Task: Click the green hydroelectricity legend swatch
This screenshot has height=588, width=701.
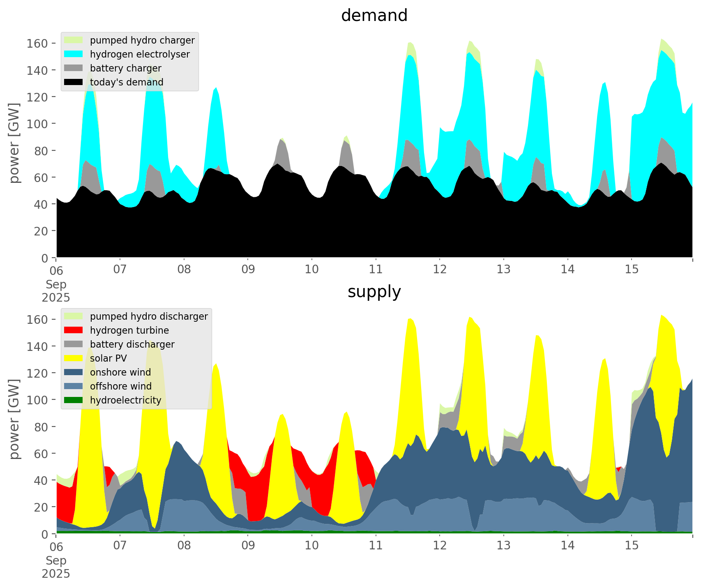Action: tap(74, 400)
